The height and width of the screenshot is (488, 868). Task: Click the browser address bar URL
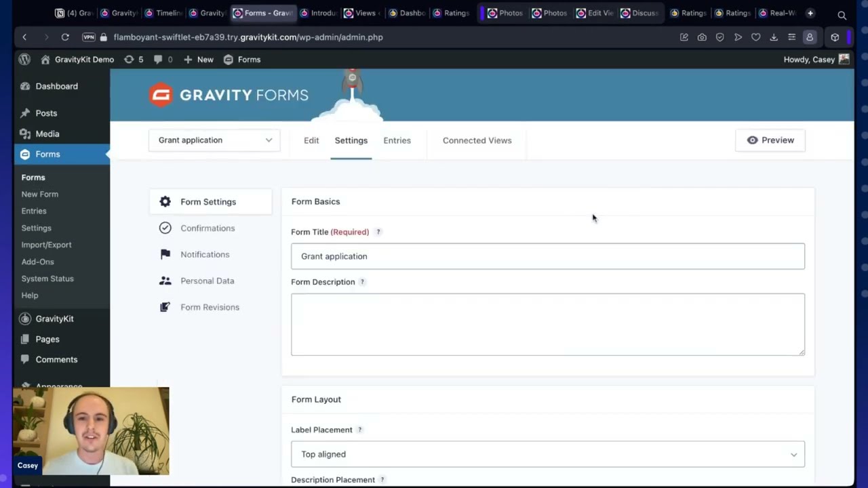[248, 37]
